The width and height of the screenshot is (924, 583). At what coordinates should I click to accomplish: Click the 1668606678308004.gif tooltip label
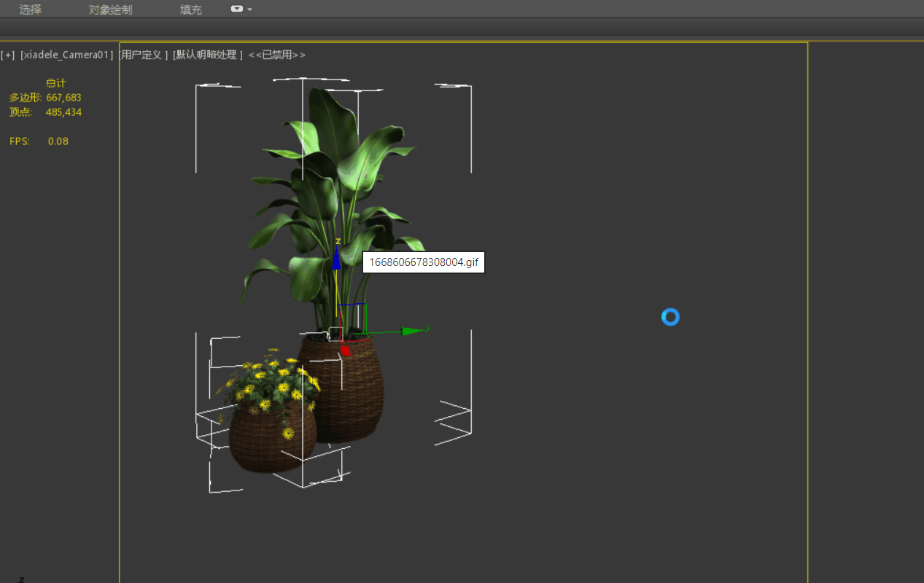[424, 262]
